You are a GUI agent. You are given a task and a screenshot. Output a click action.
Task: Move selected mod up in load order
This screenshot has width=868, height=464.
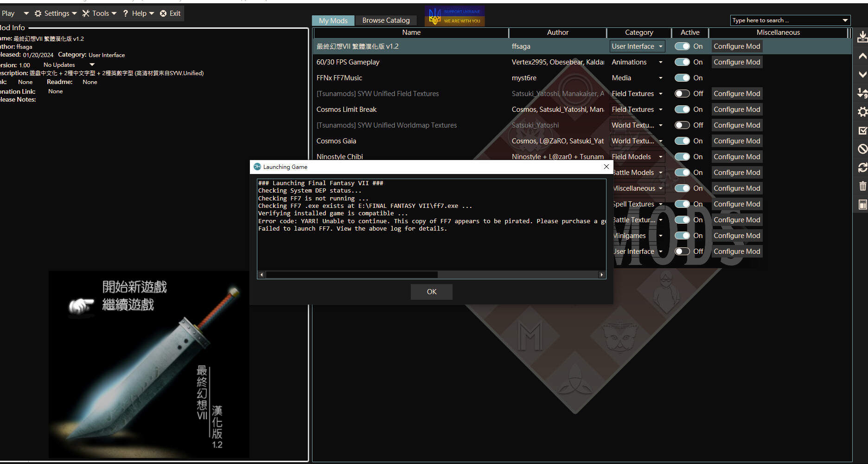coord(862,56)
